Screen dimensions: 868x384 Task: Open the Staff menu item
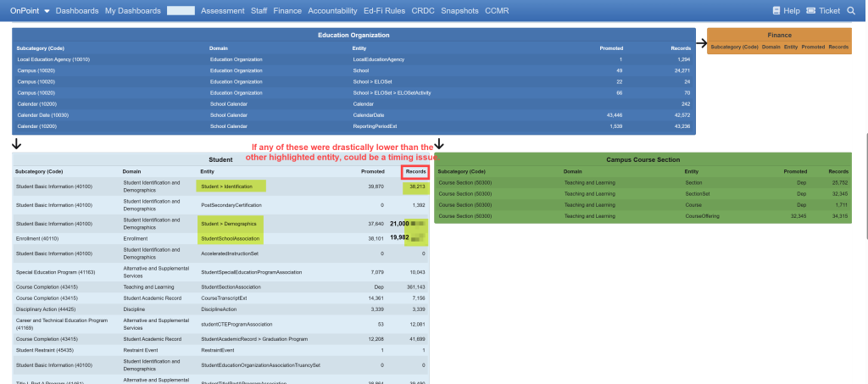[x=259, y=11]
